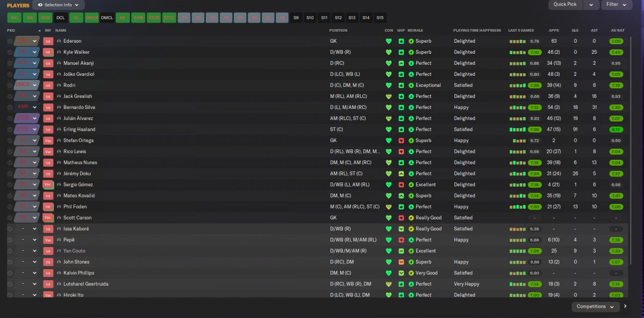Click Erling Haaland's last five games bars
644x318 pixels.
click(517, 130)
